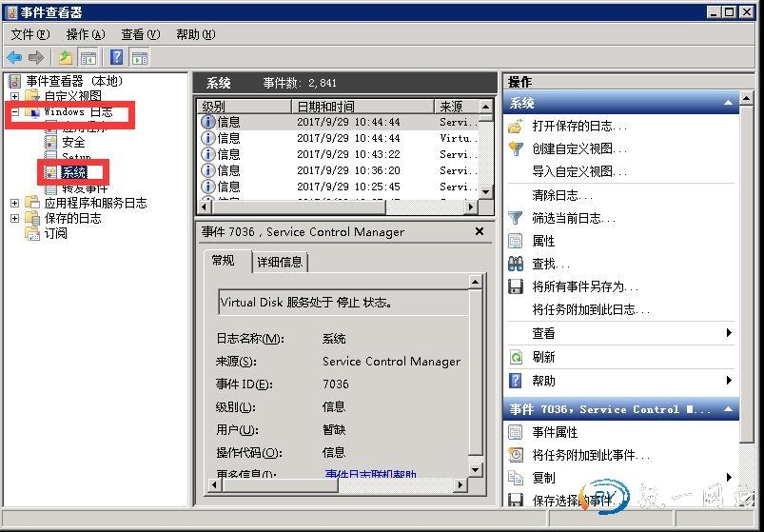Click the 属性 icon in actions pane

(516, 241)
